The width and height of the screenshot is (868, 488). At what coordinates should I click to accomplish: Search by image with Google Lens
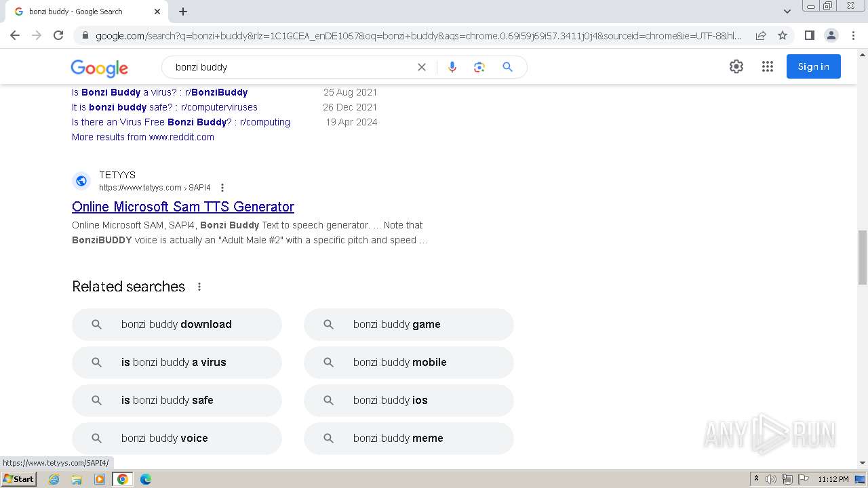(479, 67)
